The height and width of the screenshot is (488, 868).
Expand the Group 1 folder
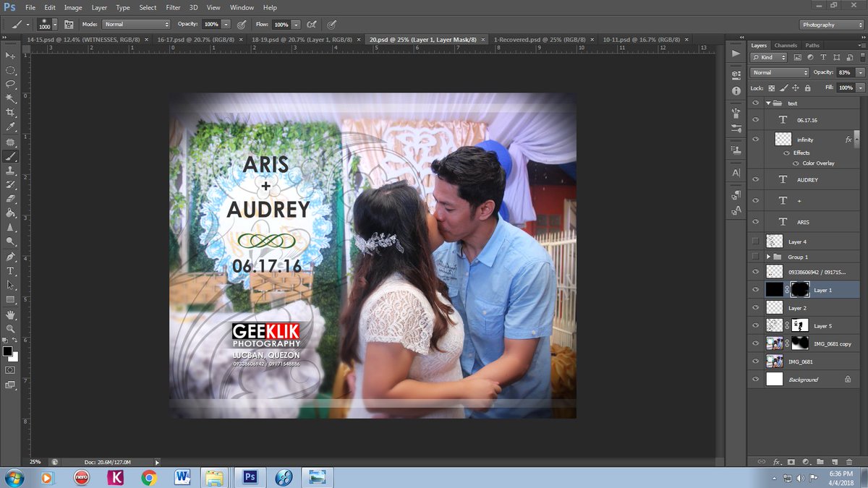point(768,257)
